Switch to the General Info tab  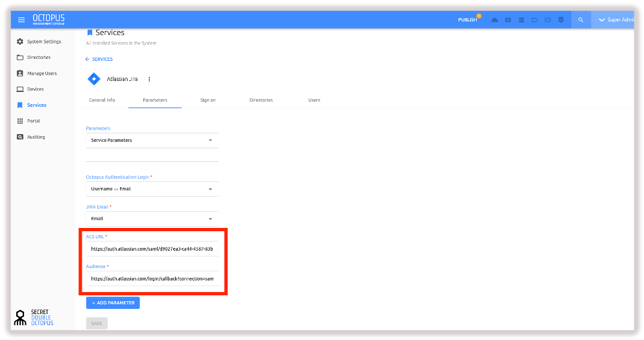click(102, 100)
